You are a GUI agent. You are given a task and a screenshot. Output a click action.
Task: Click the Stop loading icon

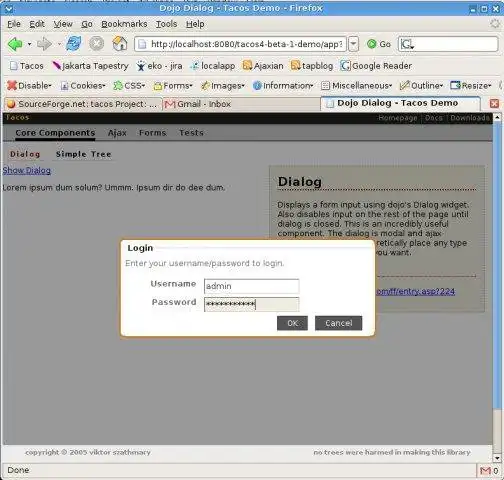(97, 44)
